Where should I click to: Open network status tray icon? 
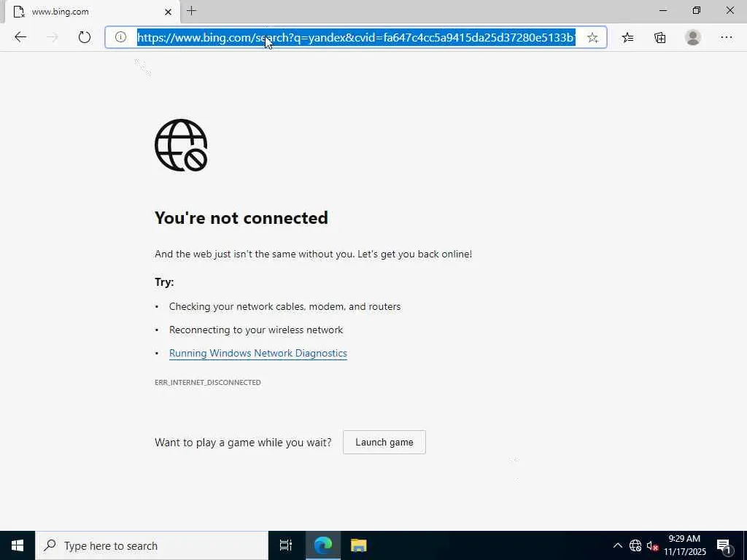tap(635, 545)
